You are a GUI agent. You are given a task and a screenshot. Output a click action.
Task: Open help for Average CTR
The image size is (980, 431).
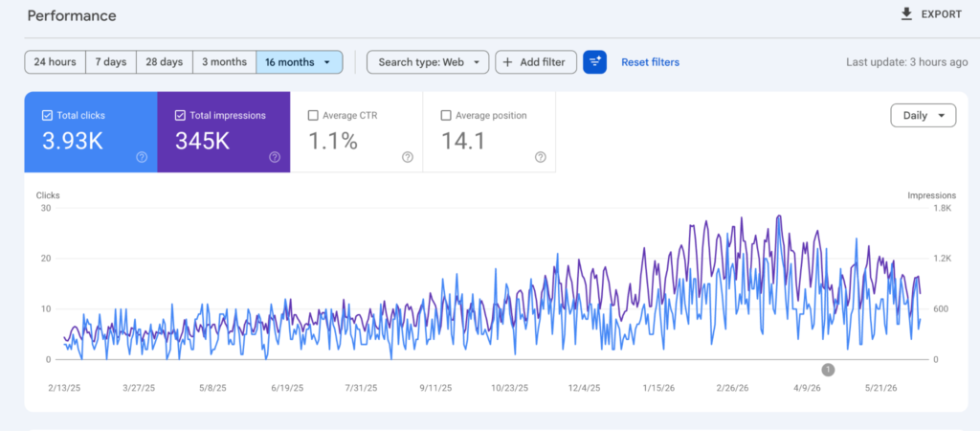[408, 157]
